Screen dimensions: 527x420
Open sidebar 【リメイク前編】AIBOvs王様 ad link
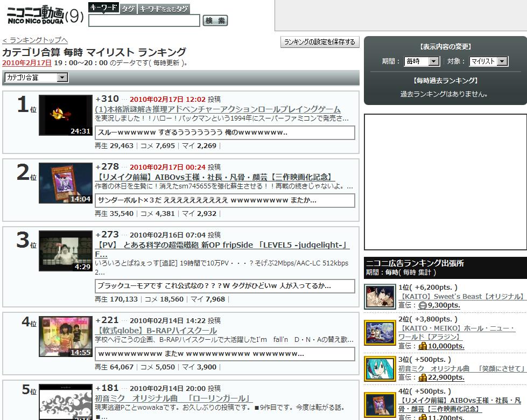[x=460, y=405]
